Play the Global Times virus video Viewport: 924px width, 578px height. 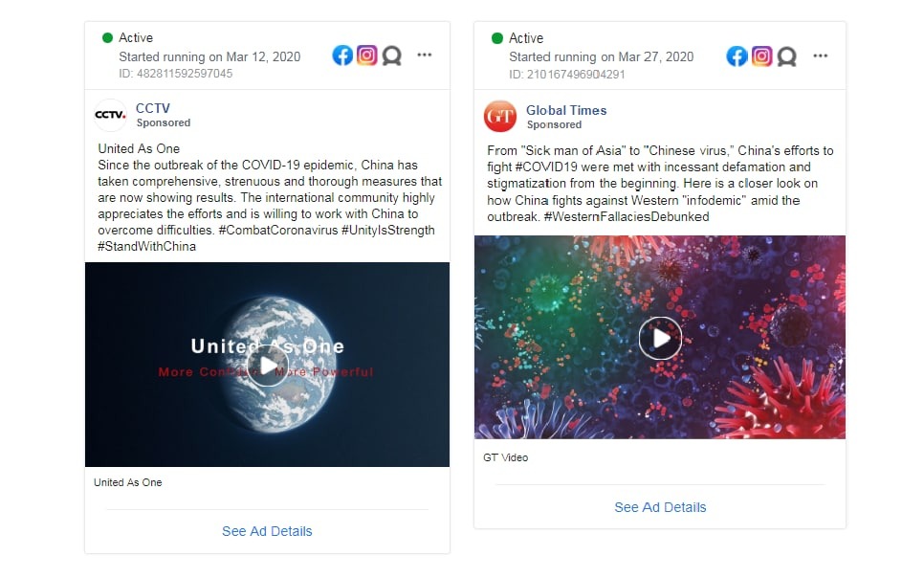(660, 338)
